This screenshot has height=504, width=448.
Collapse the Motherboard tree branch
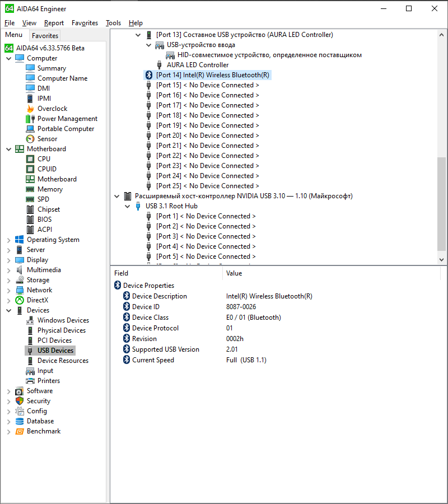click(x=8, y=148)
